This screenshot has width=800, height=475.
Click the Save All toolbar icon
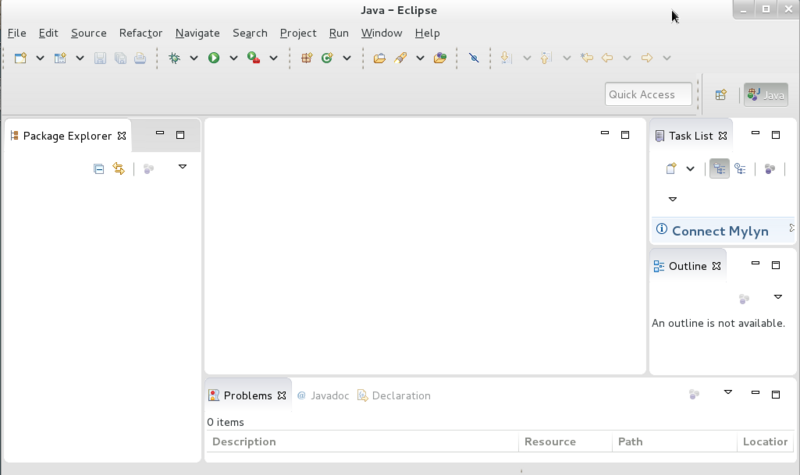pyautogui.click(x=120, y=58)
